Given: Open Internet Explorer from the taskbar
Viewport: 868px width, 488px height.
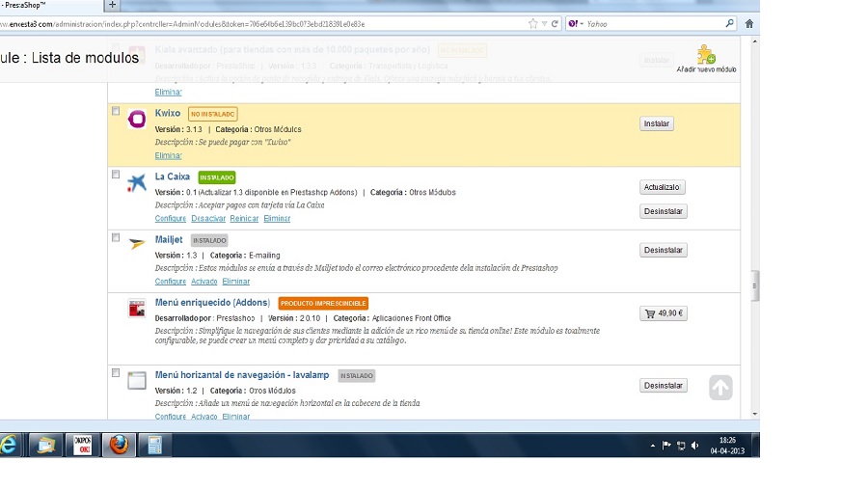Looking at the screenshot, I should click(10, 445).
